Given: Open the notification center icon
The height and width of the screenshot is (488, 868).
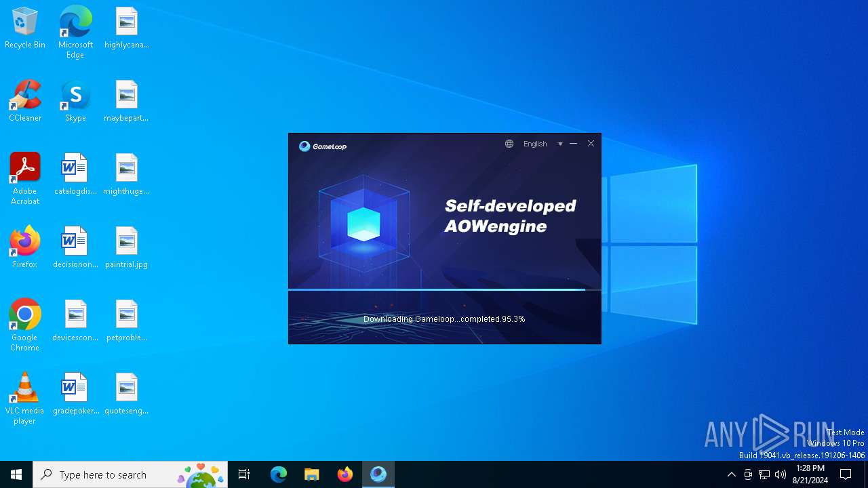Looking at the screenshot, I should pos(846,474).
